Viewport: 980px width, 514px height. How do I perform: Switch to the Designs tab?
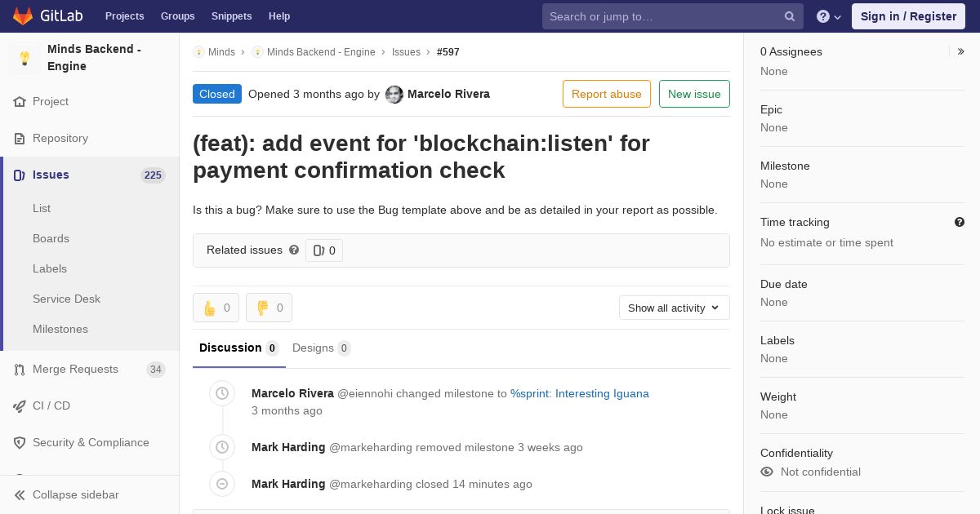click(322, 348)
